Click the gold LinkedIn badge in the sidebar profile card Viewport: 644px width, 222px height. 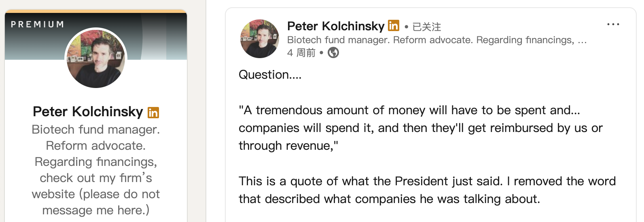point(153,113)
